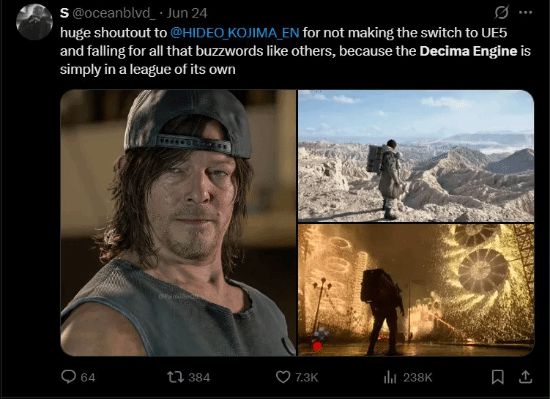
Task: Repost the tweet via retweet icon
Action: 175,377
